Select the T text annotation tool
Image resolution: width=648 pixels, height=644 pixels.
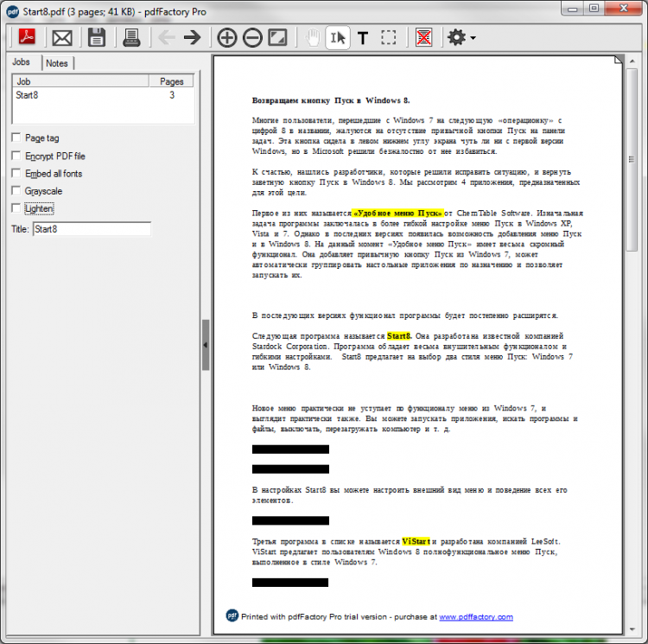[363, 38]
